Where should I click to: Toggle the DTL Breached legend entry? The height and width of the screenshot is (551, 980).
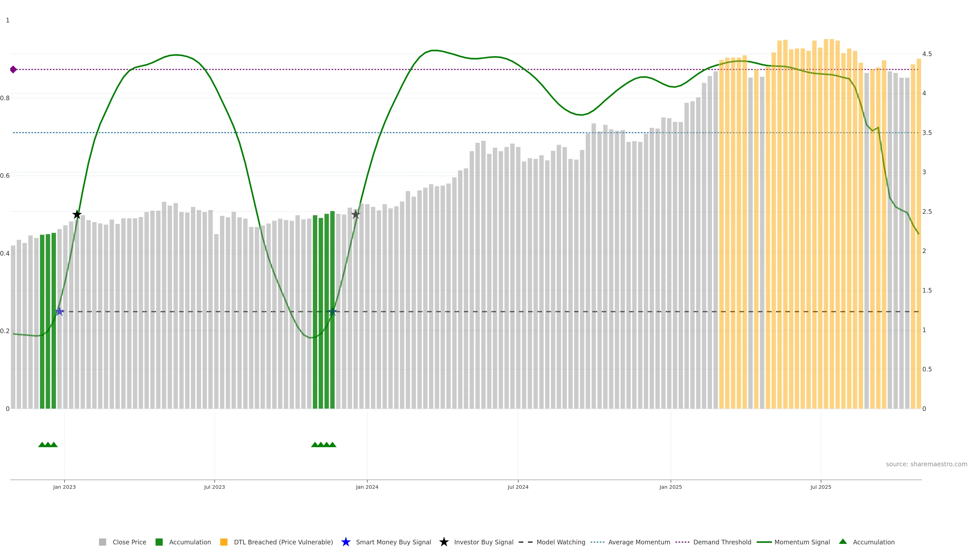point(283,542)
